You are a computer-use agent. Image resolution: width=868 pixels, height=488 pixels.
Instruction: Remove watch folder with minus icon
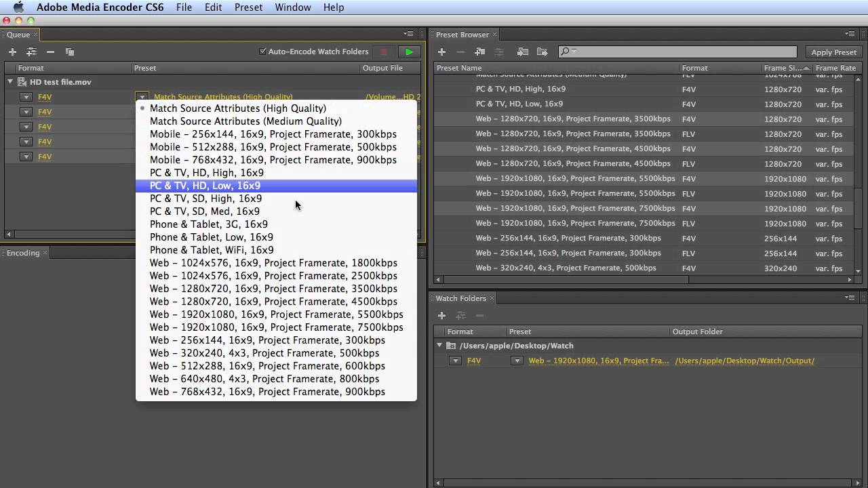(x=479, y=315)
